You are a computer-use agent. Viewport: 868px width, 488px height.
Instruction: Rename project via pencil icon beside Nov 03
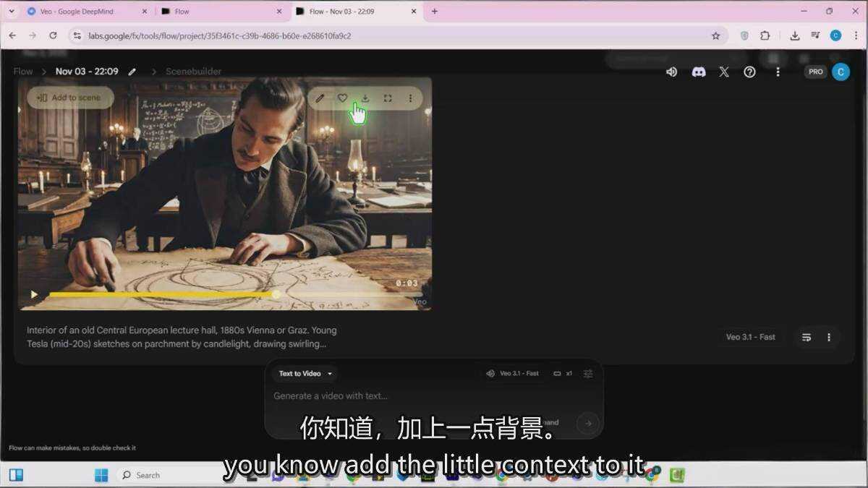132,72
